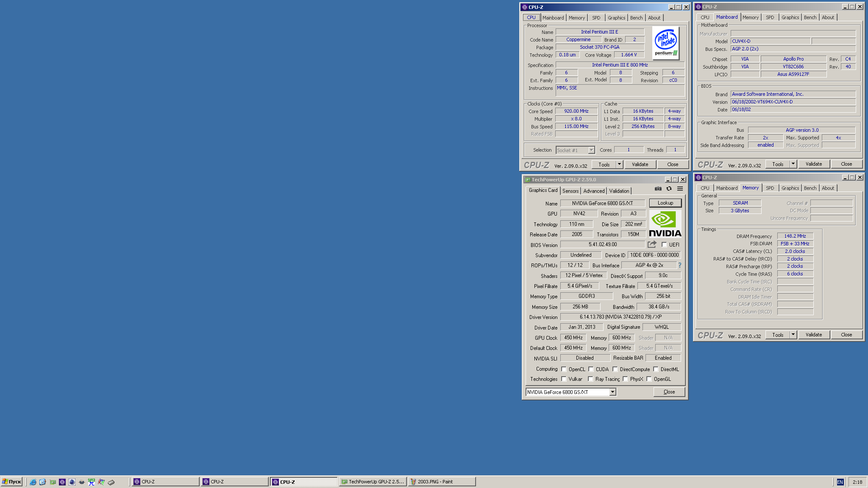868x488 pixels.
Task: Switch to the SPD tab in the CPU tab window
Action: pyautogui.click(x=596, y=18)
